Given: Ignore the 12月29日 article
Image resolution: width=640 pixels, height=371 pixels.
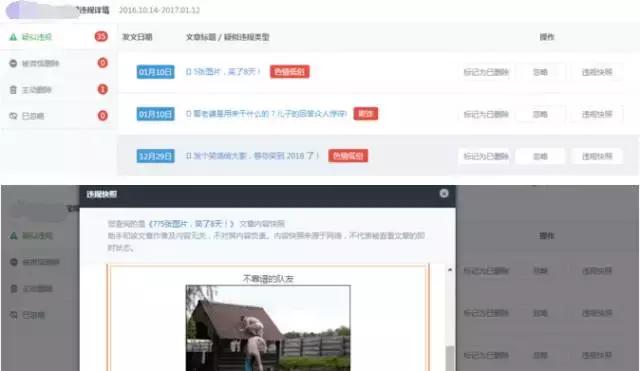Looking at the screenshot, I should tap(540, 156).
